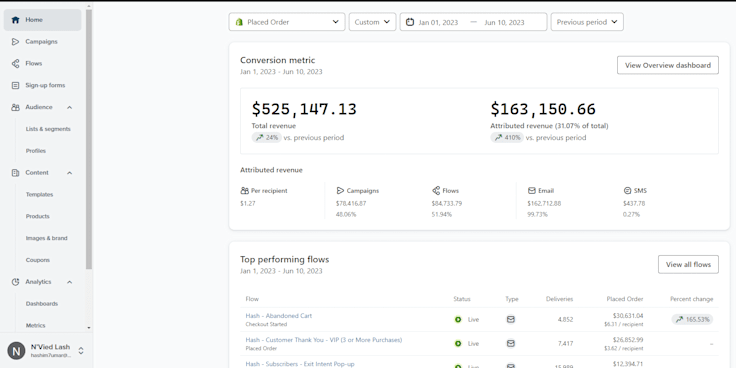
Task: Click the $525,147.13 total revenue value
Action: coord(304,109)
